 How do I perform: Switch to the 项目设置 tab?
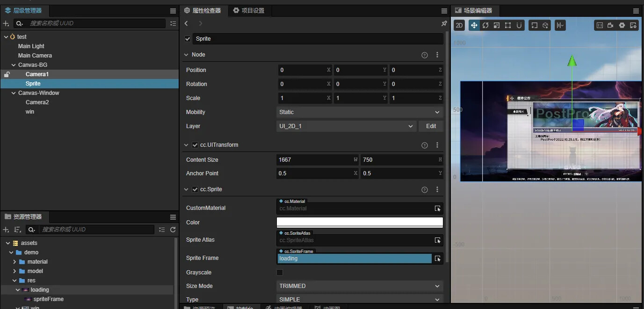(x=249, y=10)
